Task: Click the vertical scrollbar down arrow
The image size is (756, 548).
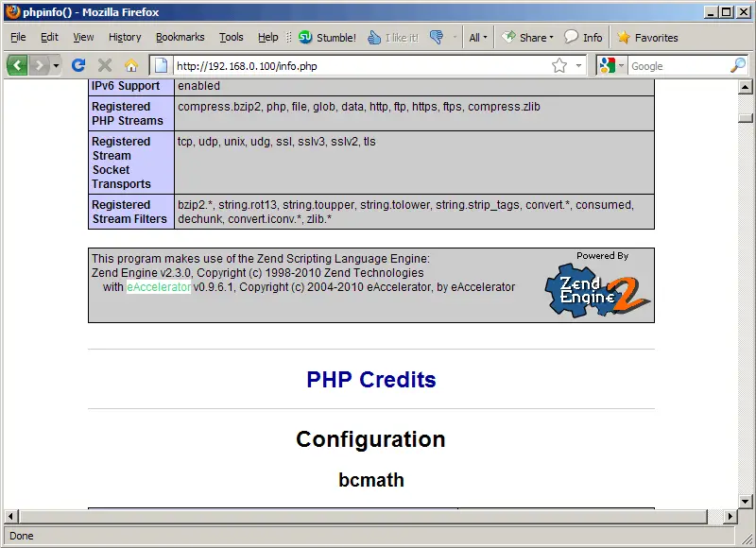Action: (x=746, y=502)
